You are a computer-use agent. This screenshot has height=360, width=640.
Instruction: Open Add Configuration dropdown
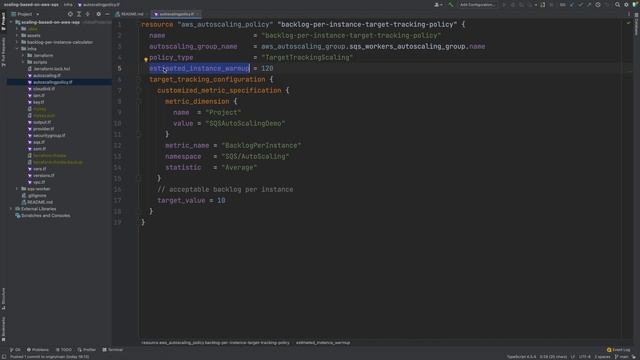pyautogui.click(x=477, y=5)
